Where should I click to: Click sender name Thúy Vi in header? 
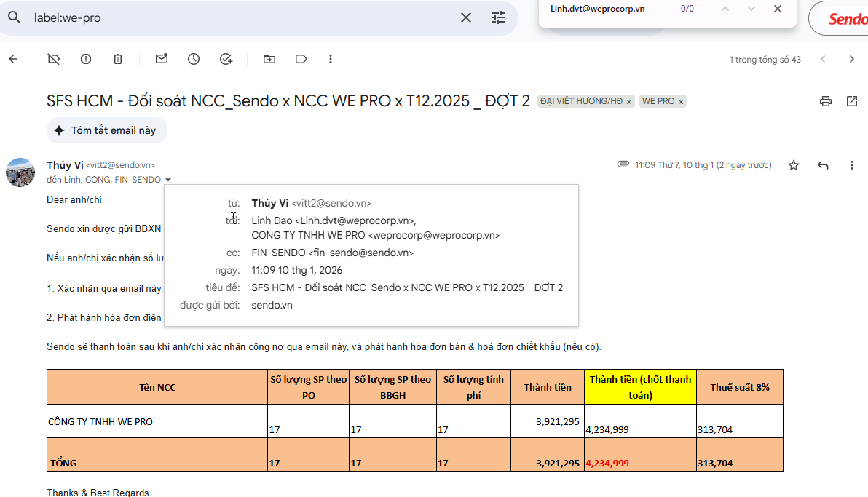coord(65,165)
